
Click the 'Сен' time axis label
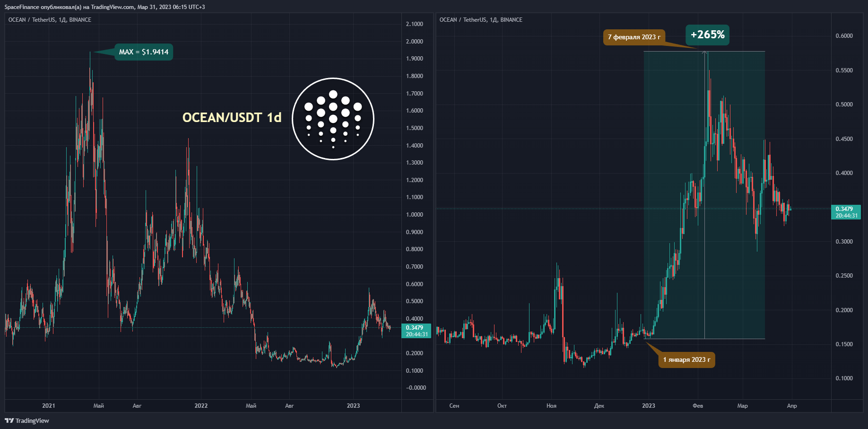pos(454,406)
